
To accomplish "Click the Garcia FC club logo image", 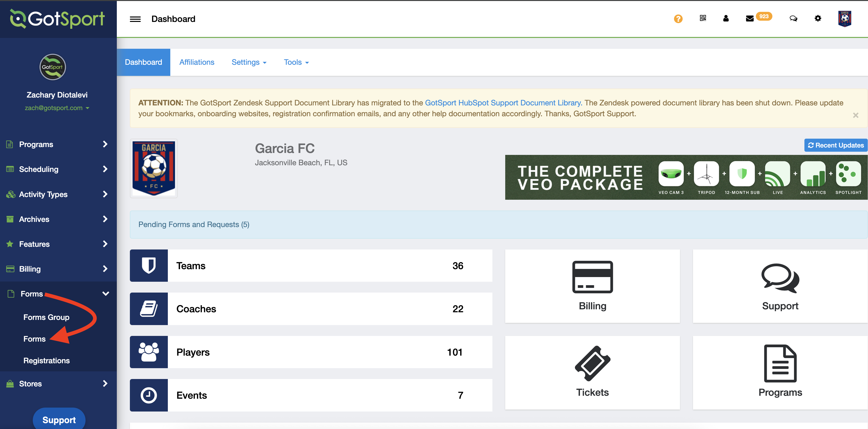I will click(x=154, y=168).
